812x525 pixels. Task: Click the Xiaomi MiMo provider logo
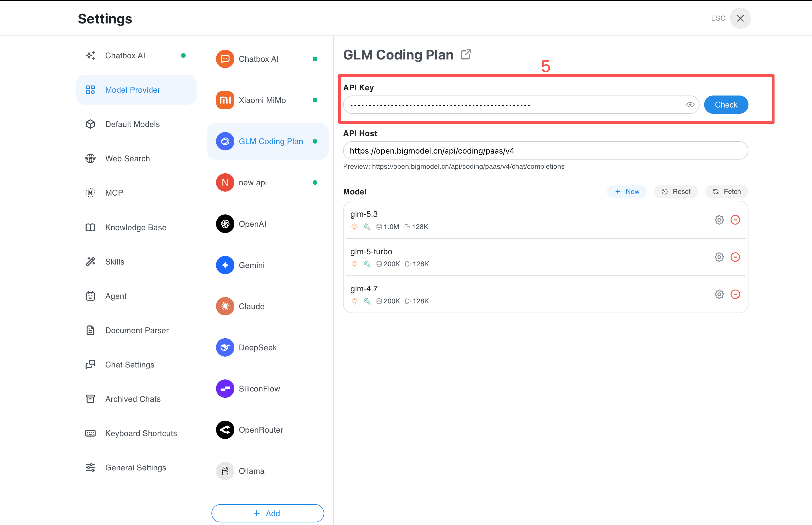tap(225, 100)
